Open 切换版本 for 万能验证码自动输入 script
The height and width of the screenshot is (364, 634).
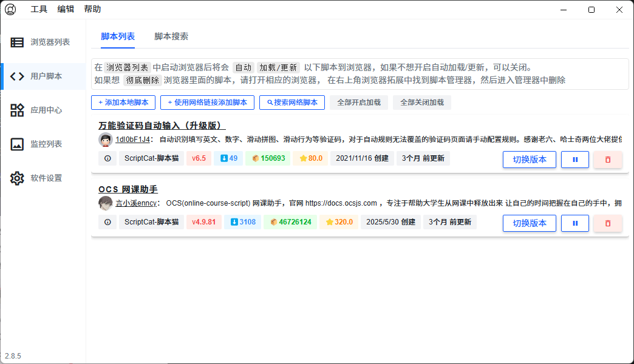coord(530,160)
